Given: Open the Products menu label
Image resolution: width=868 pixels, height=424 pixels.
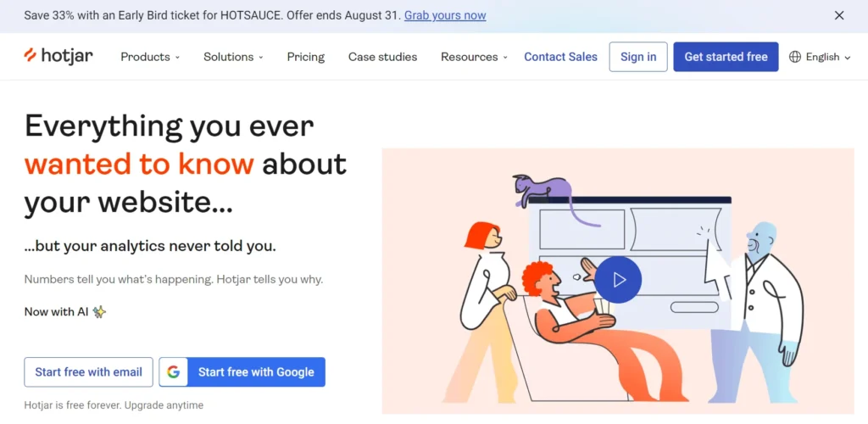Looking at the screenshot, I should tap(146, 57).
